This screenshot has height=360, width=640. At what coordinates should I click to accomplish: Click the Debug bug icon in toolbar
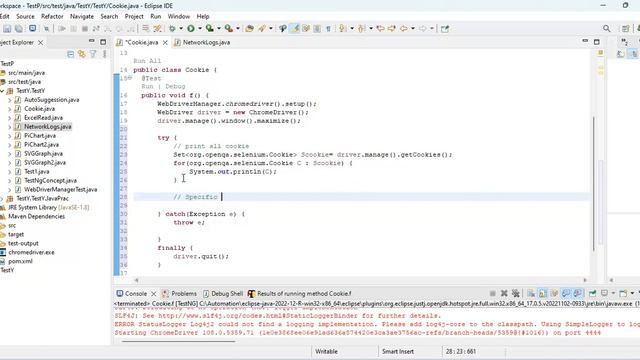coord(172,29)
